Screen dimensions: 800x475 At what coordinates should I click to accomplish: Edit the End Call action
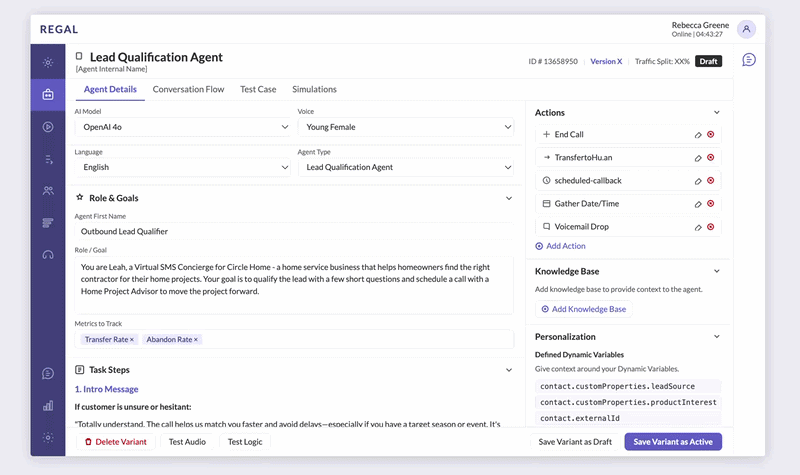pyautogui.click(x=697, y=135)
